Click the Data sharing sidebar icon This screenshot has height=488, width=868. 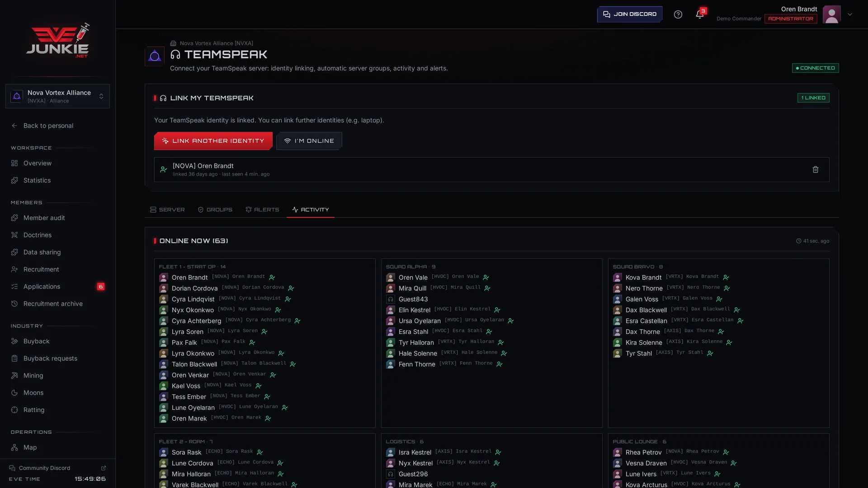click(14, 252)
